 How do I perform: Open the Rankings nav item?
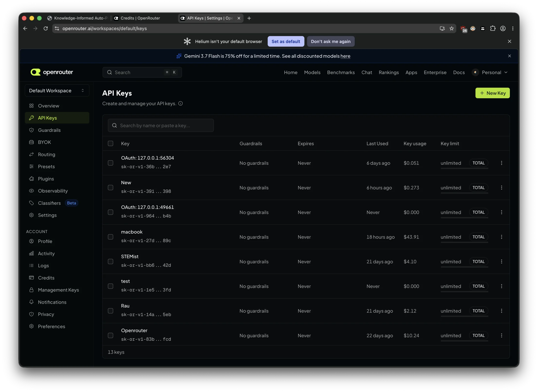pos(389,72)
